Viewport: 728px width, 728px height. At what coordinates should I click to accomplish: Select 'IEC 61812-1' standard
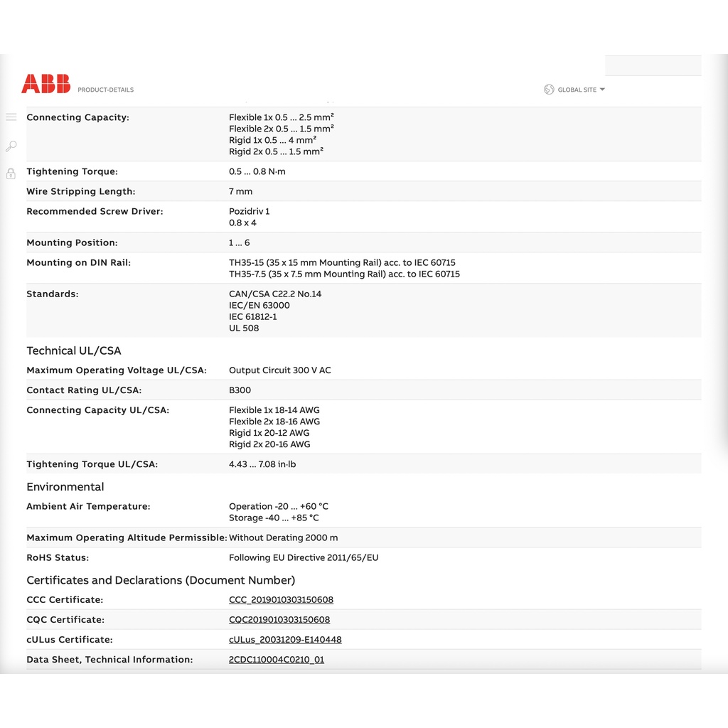252,316
